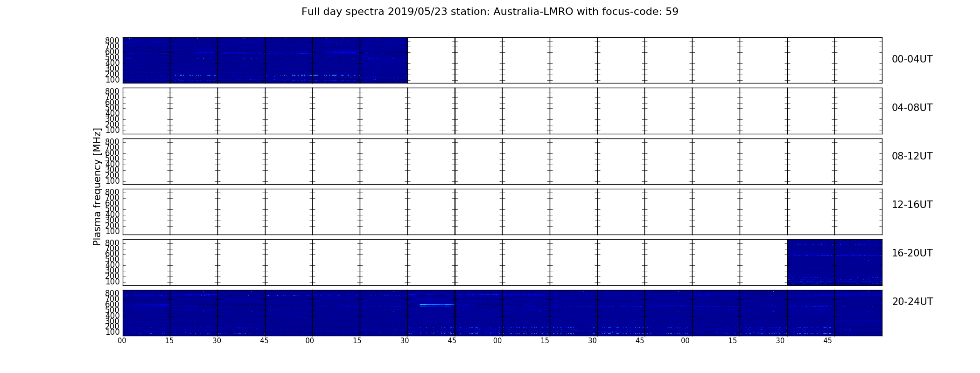980x373 pixels.
Task: Click the '800' tick label of the 00-04UT panel
Action: coord(112,41)
